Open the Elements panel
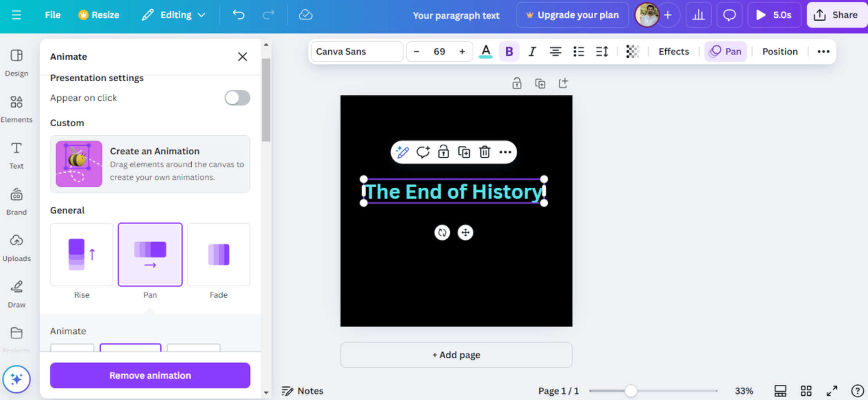This screenshot has height=400, width=868. point(16,108)
